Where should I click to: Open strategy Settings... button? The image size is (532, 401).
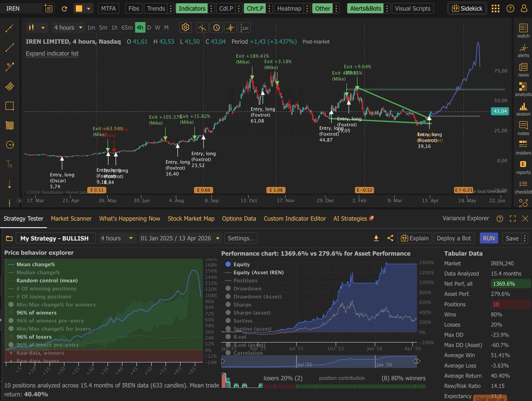click(x=241, y=238)
